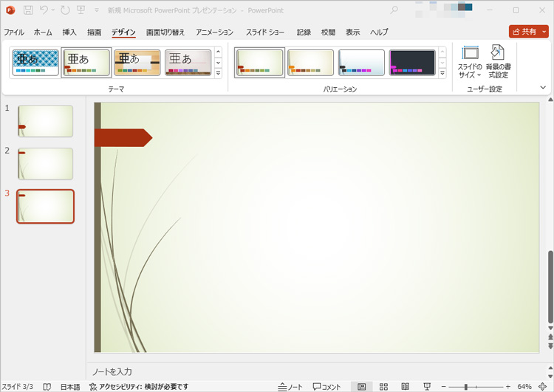Open アクセシビリティ: 検討が必要です checker
The width and height of the screenshot is (554, 392).
pyautogui.click(x=139, y=387)
